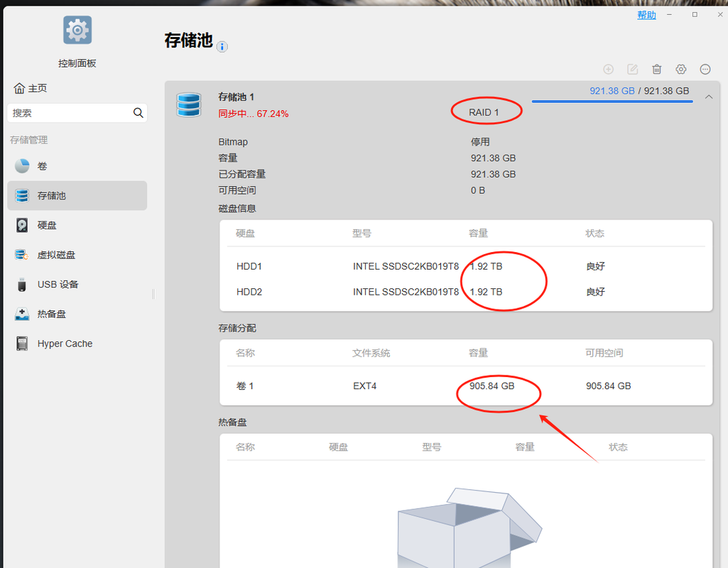Image resolution: width=728 pixels, height=568 pixels.
Task: Open the 虚拟磁盘 section
Action: pos(77,255)
